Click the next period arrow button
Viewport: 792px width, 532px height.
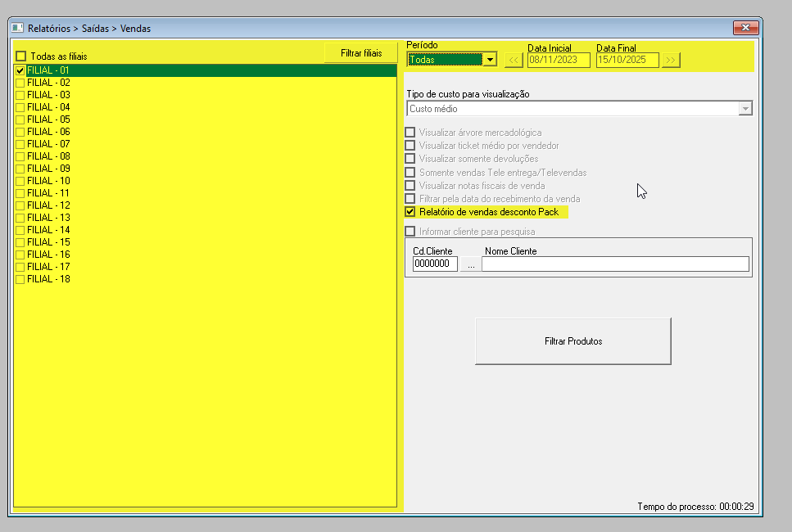tap(671, 60)
